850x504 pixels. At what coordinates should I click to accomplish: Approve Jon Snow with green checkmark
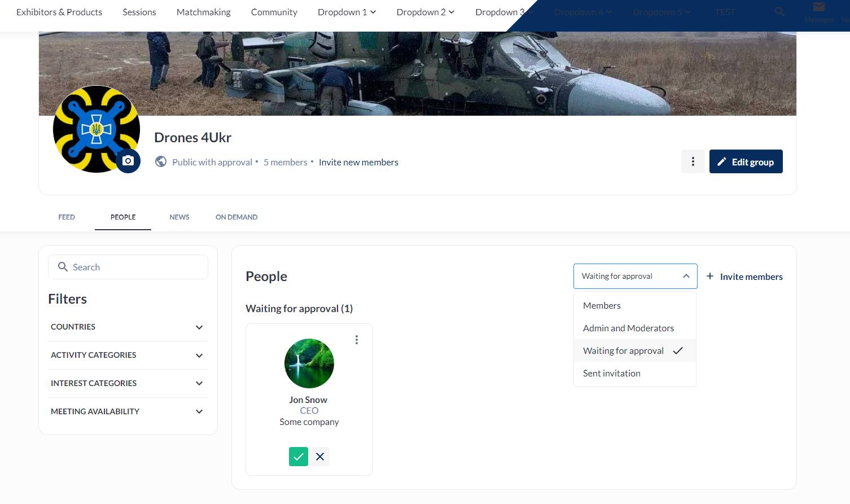coord(298,457)
